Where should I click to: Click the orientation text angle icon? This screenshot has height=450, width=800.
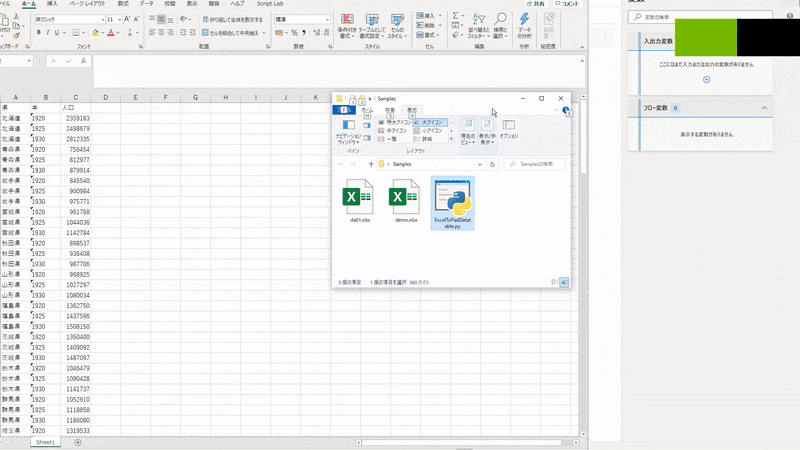(184, 19)
